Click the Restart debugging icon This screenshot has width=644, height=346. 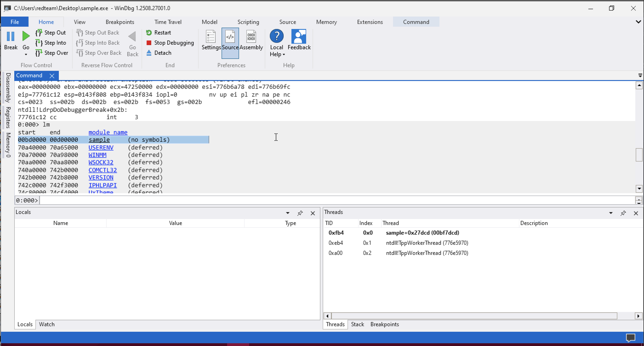pyautogui.click(x=149, y=32)
